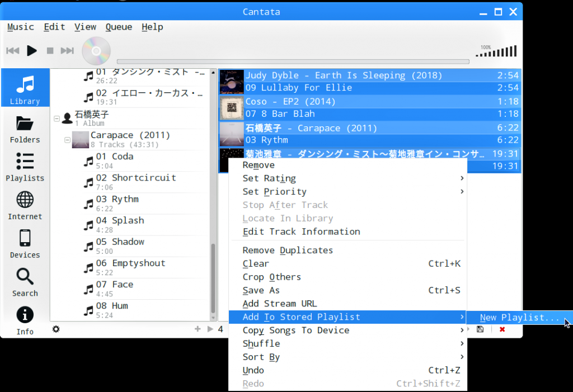Click the plus add-to-queue icon
The image size is (573, 392).
click(x=198, y=329)
